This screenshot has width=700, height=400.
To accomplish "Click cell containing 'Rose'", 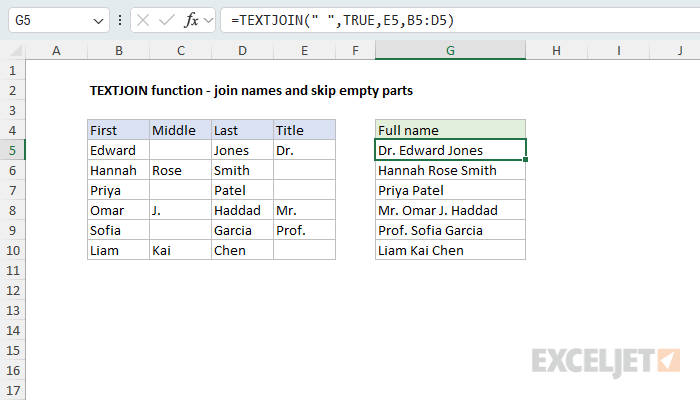I will point(180,171).
